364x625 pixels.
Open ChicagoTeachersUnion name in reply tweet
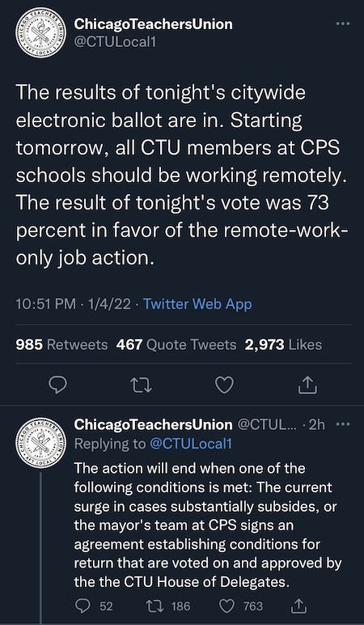click(x=154, y=425)
